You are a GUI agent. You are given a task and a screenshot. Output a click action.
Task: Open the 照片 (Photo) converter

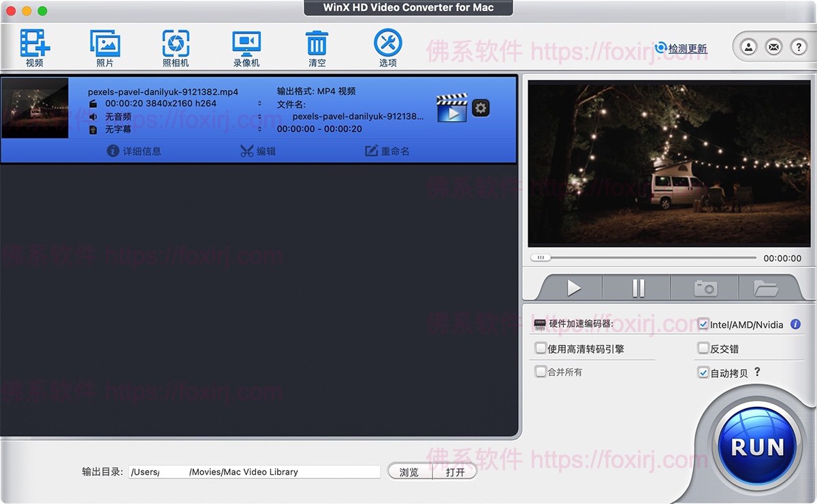point(105,46)
